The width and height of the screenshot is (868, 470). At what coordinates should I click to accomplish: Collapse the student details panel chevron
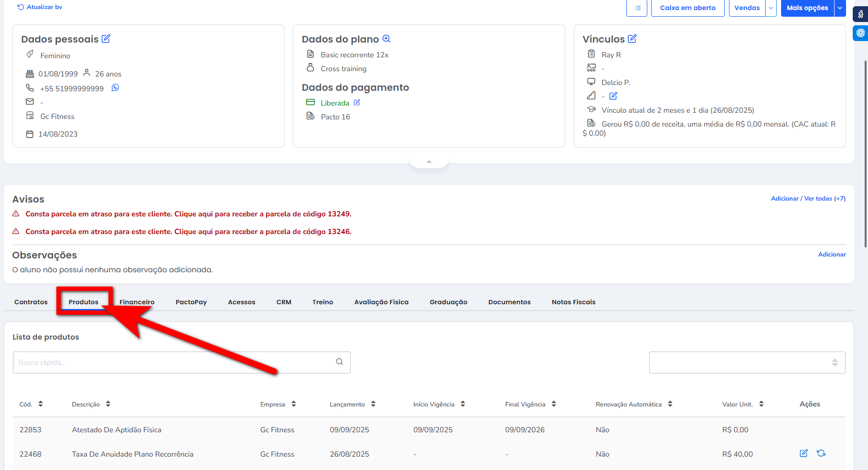click(x=429, y=162)
